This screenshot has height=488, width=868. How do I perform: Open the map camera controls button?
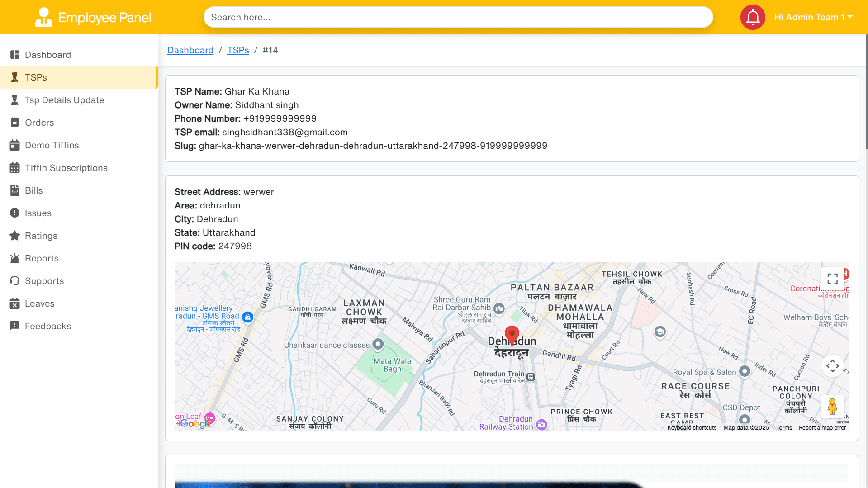832,366
